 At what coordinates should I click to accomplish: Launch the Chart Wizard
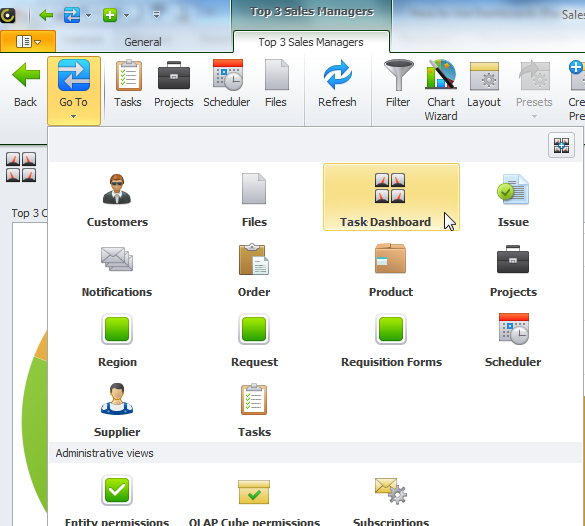click(x=441, y=90)
